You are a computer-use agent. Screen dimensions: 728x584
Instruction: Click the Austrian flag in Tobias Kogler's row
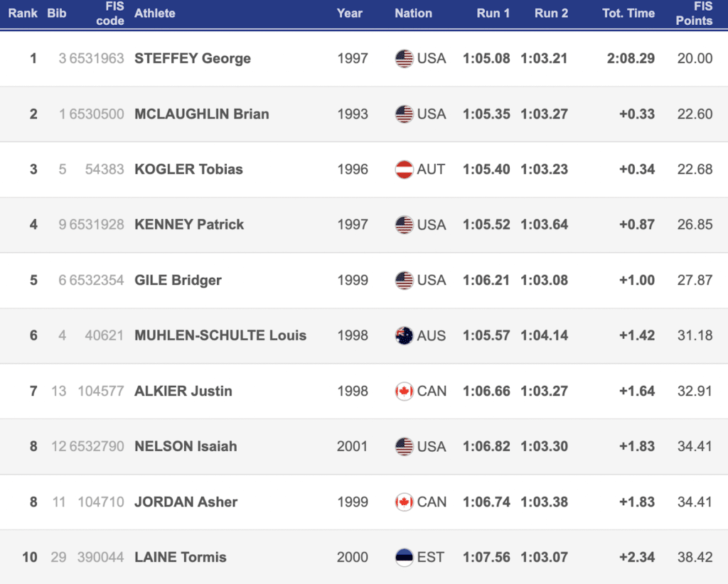point(404,170)
